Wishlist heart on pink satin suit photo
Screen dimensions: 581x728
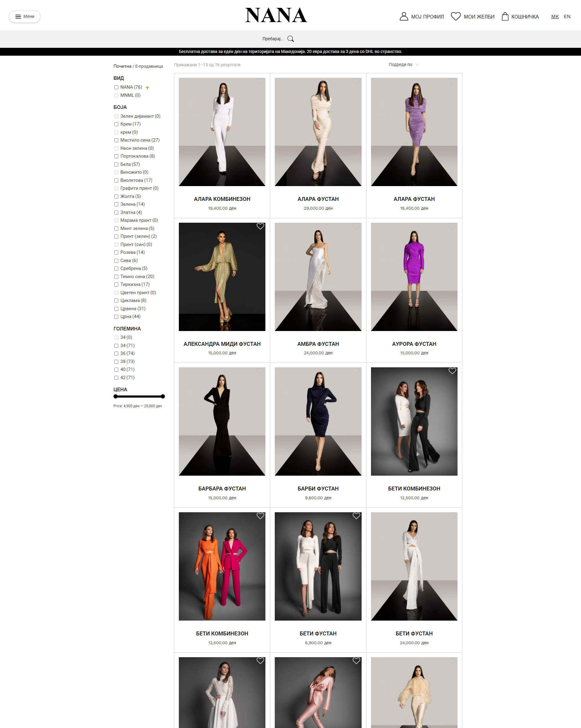356,661
